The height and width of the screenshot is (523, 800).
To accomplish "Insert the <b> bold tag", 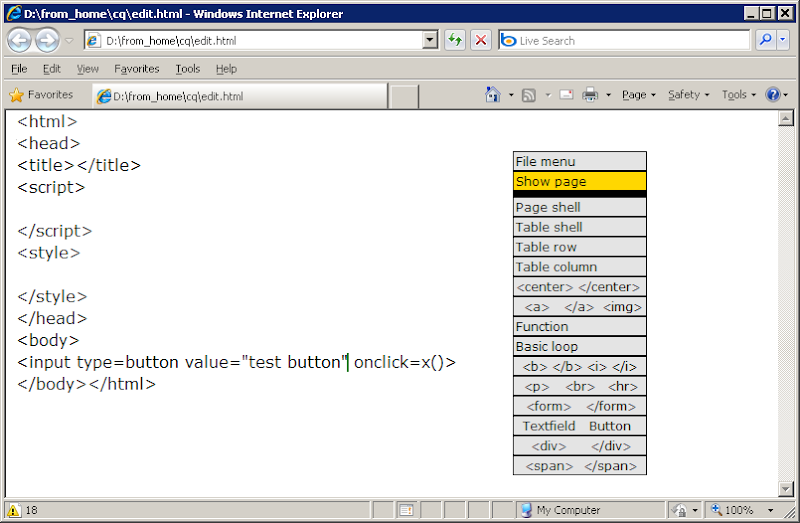I will [535, 366].
